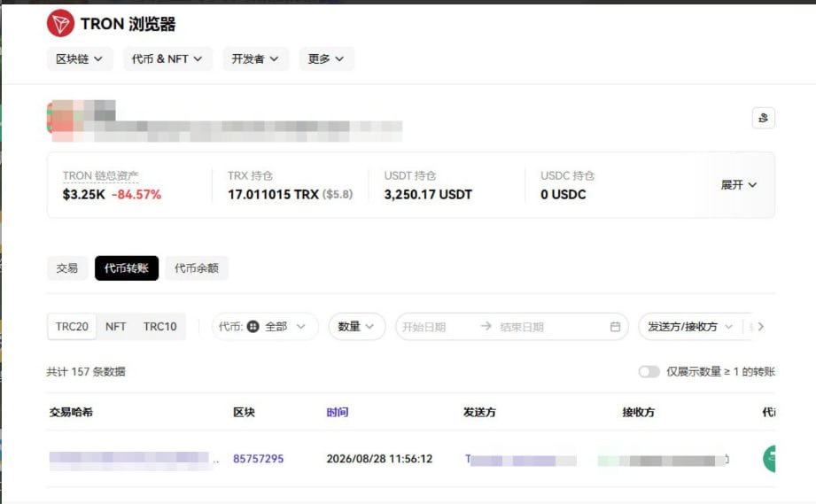
Task: Click the blurred receiver address
Action: point(663,461)
